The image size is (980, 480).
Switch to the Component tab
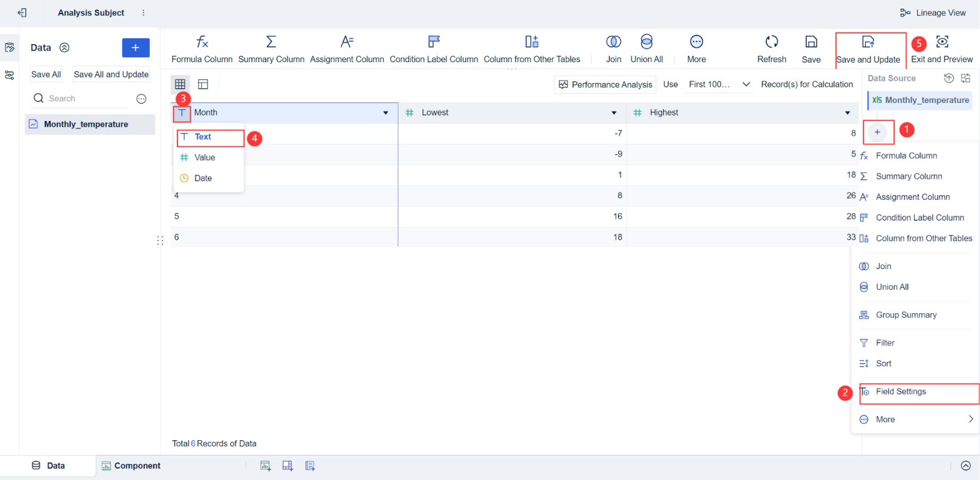coord(131,466)
